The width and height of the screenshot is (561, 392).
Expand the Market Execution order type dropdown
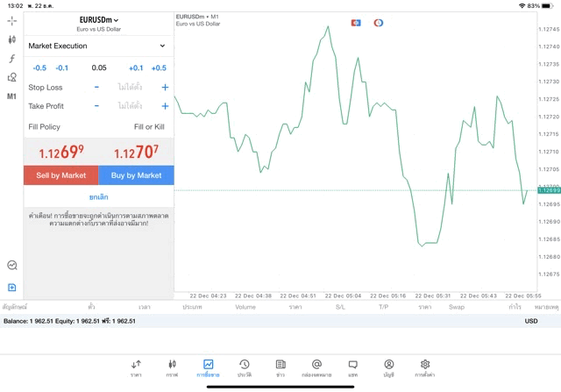(98, 46)
